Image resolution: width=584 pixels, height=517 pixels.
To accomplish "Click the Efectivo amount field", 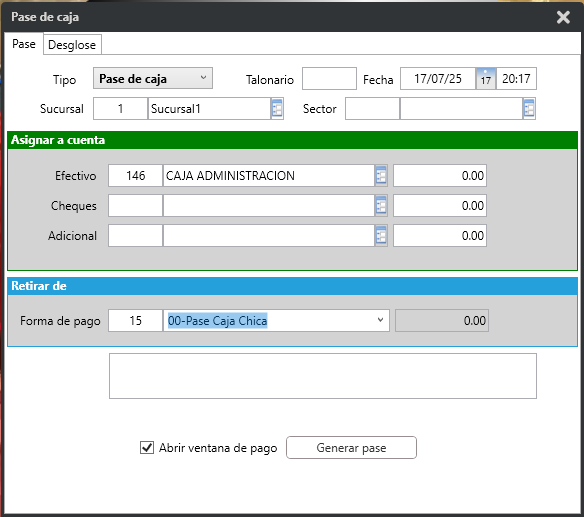I will pyautogui.click(x=440, y=175).
